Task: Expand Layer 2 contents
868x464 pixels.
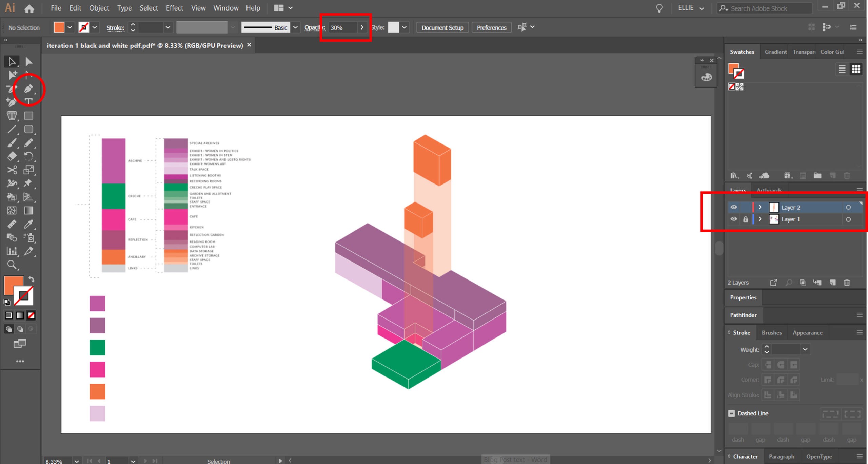Action: pos(760,207)
